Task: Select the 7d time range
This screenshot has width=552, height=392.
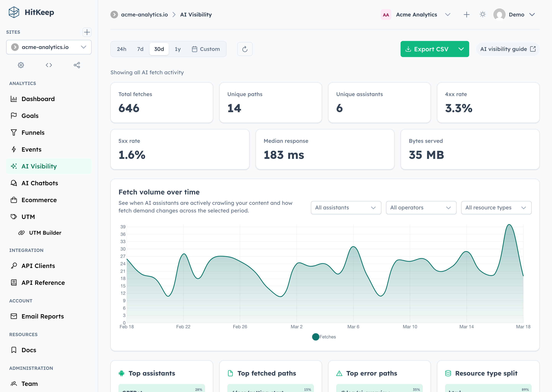Action: 140,49
